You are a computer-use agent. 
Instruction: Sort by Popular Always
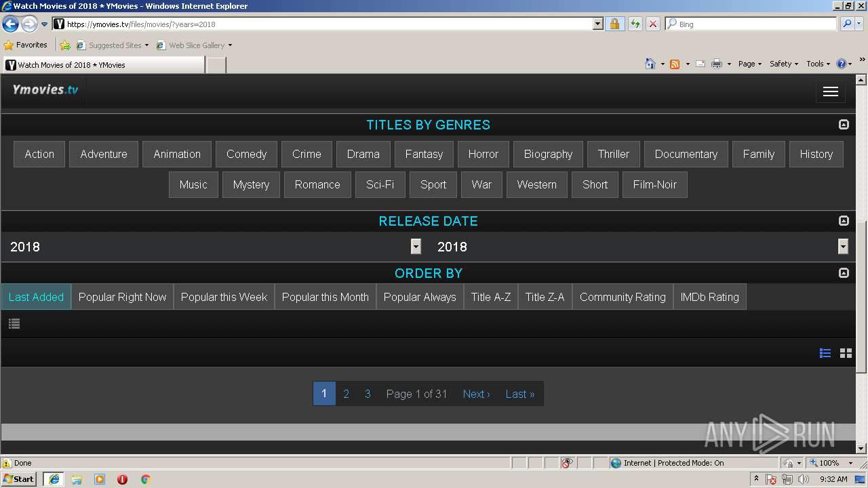coord(420,297)
